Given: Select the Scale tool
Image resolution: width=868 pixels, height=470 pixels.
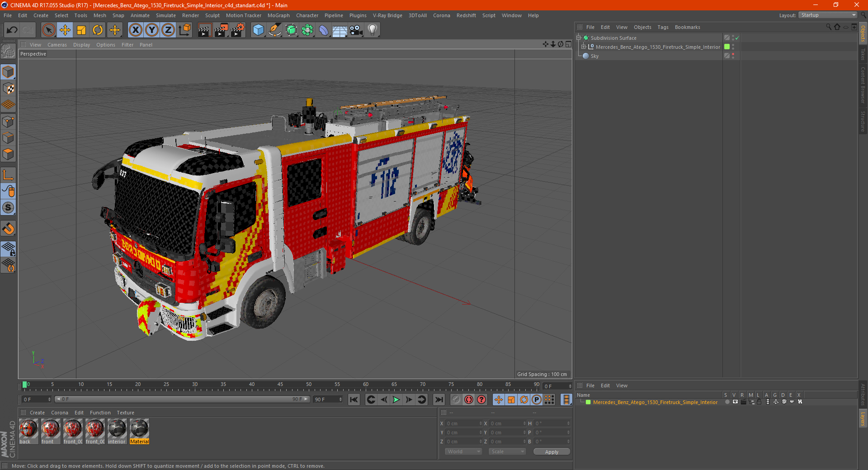Looking at the screenshot, I should [x=81, y=30].
